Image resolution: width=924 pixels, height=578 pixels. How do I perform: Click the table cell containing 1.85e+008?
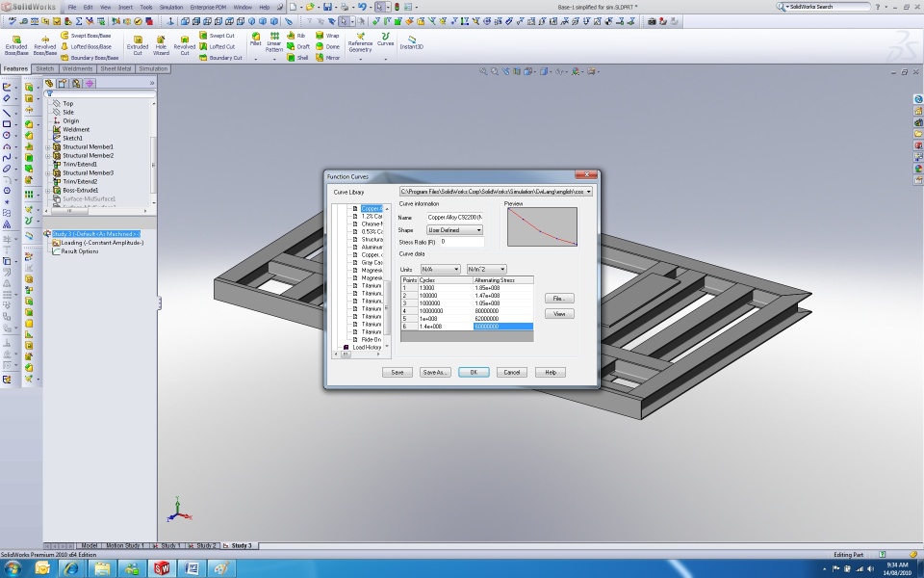tap(503, 288)
